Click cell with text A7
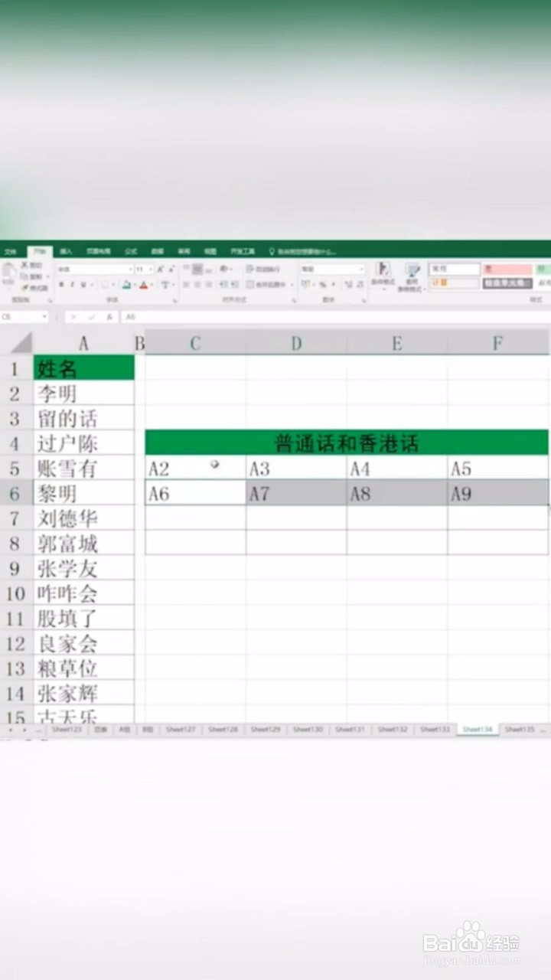551x980 pixels. [296, 493]
